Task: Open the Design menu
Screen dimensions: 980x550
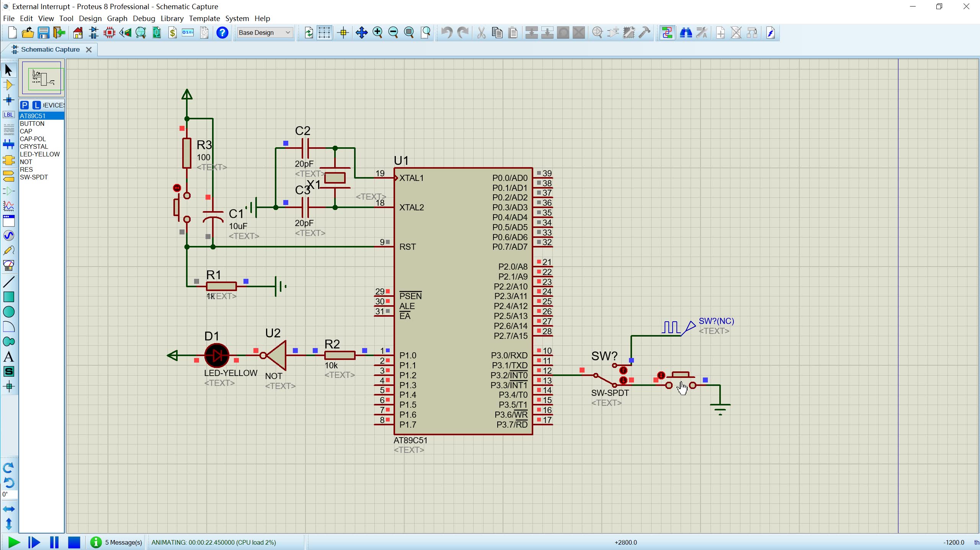Action: [90, 18]
